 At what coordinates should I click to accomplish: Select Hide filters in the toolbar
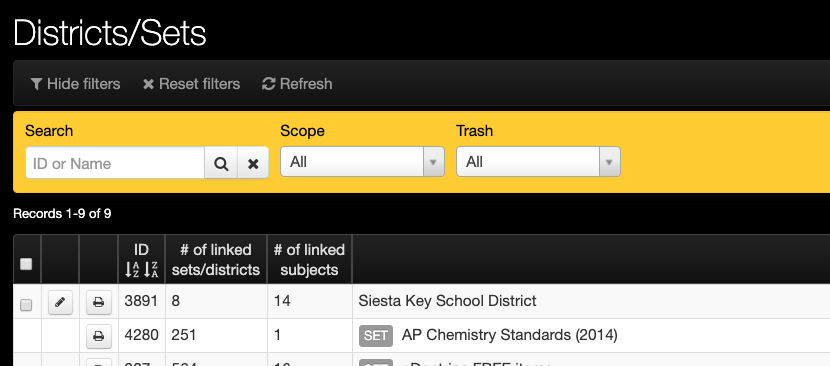pyautogui.click(x=75, y=84)
